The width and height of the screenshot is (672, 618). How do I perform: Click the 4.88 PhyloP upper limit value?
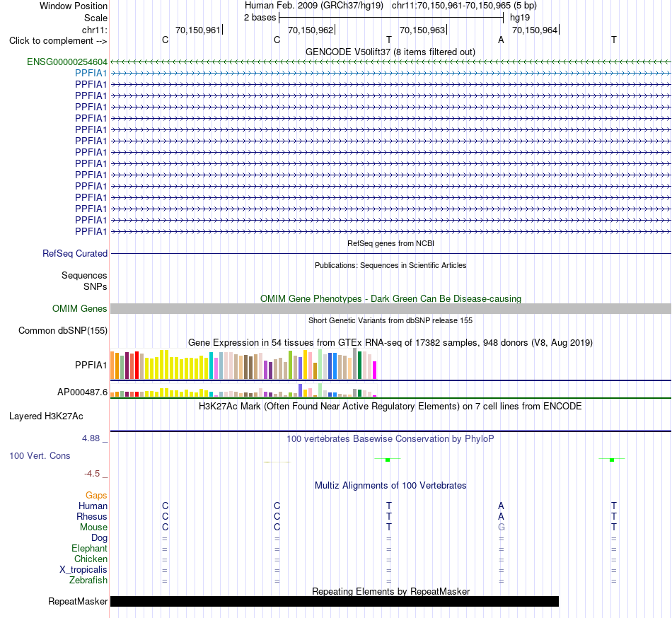pos(91,438)
